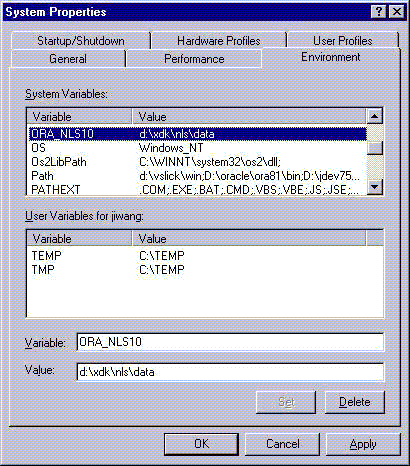Image resolution: width=410 pixels, height=466 pixels.
Task: Click the help question mark button
Action: coord(379,12)
